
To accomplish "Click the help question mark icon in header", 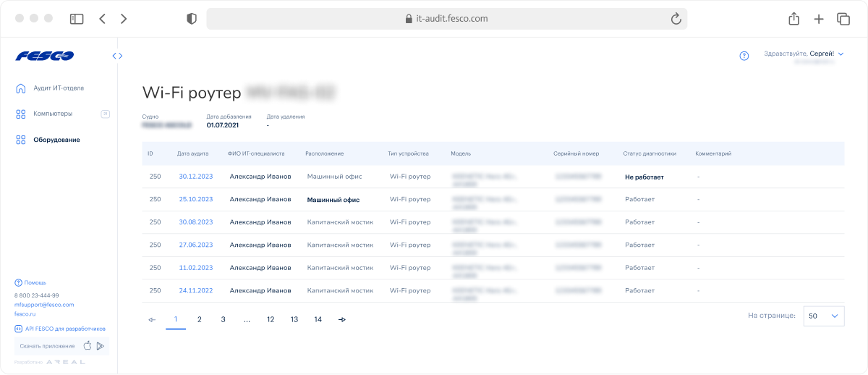I will click(x=744, y=56).
